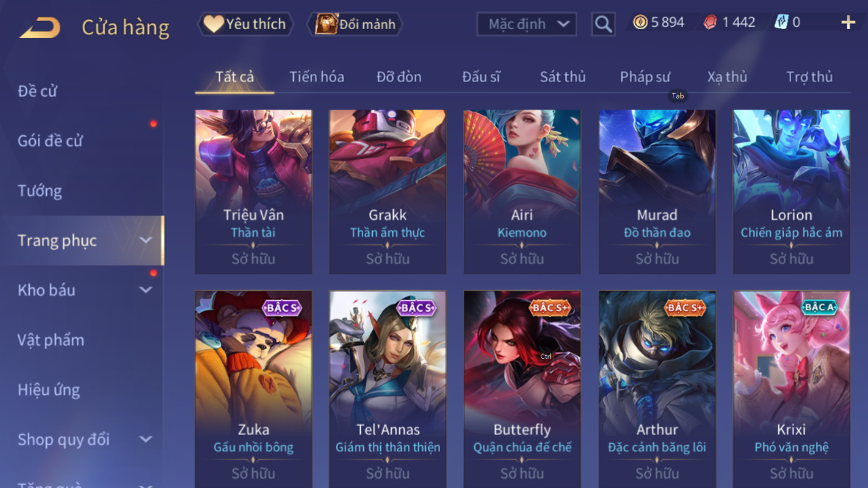The width and height of the screenshot is (868, 488).
Task: Switch to the Sát thủ tab
Action: coord(562,77)
